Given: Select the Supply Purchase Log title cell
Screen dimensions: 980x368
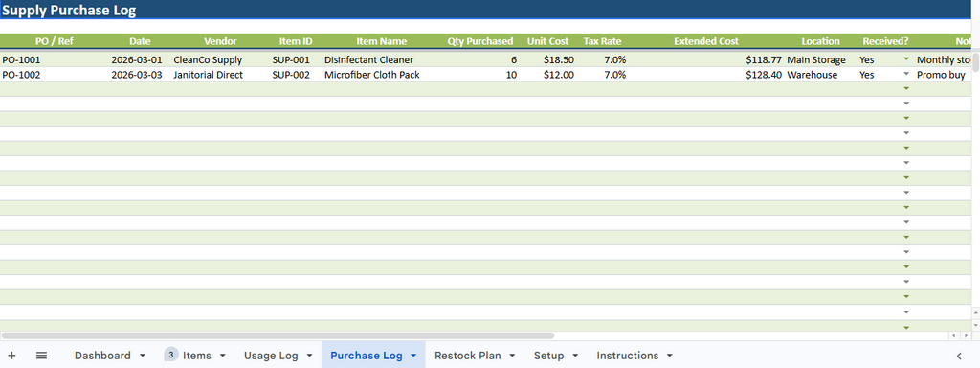Looking at the screenshot, I should click(x=69, y=10).
